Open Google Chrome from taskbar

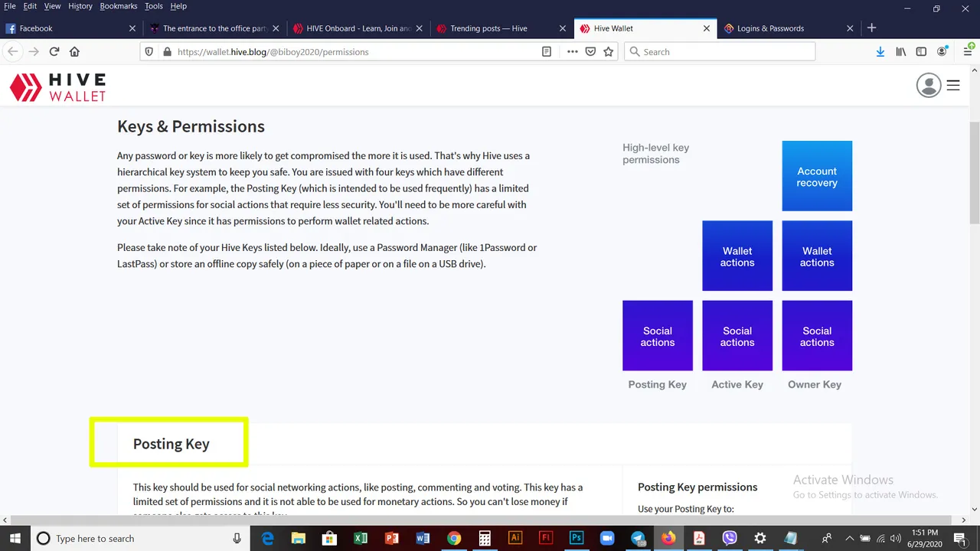pyautogui.click(x=453, y=539)
